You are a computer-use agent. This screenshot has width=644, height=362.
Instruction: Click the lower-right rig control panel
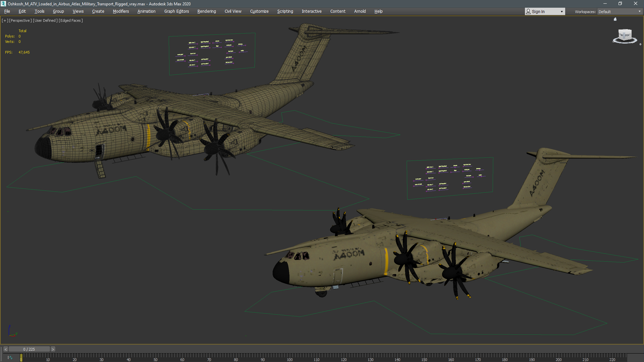[x=450, y=178]
